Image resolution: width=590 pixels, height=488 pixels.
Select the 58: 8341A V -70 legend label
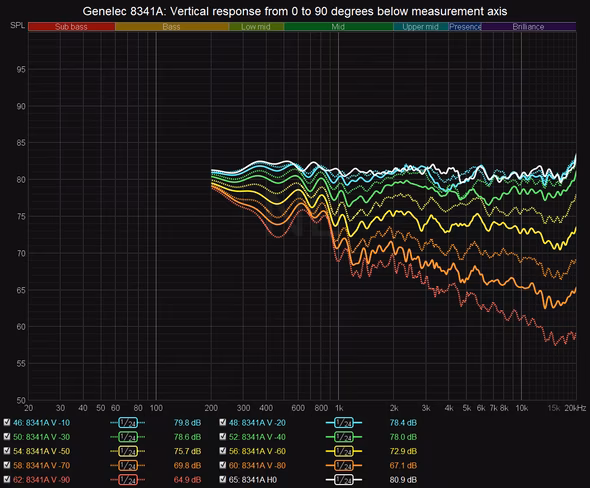(x=41, y=465)
